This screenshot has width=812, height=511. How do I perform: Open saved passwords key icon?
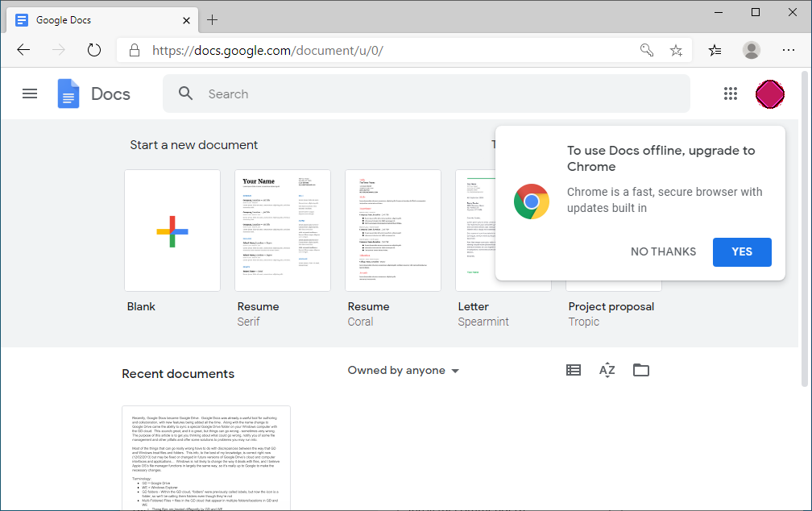(x=647, y=50)
